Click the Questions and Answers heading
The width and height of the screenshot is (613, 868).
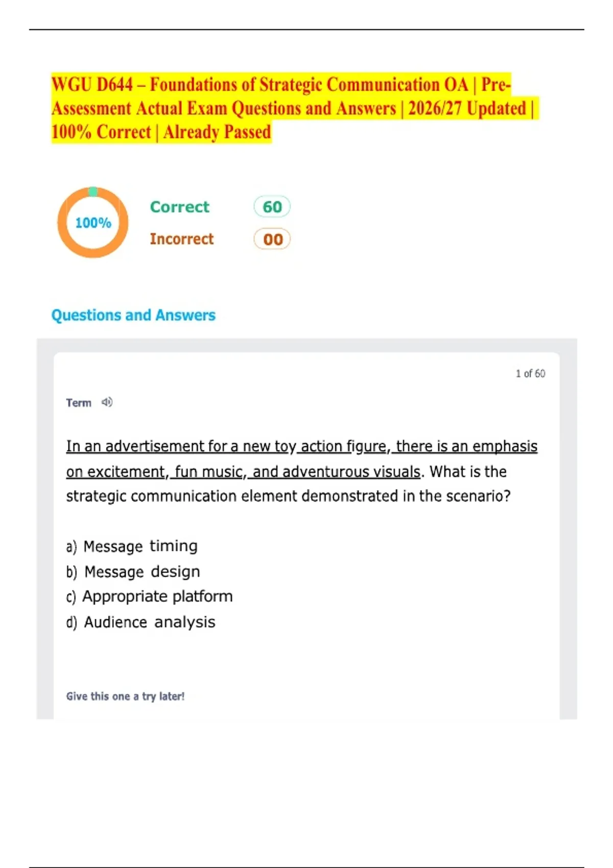pyautogui.click(x=133, y=315)
